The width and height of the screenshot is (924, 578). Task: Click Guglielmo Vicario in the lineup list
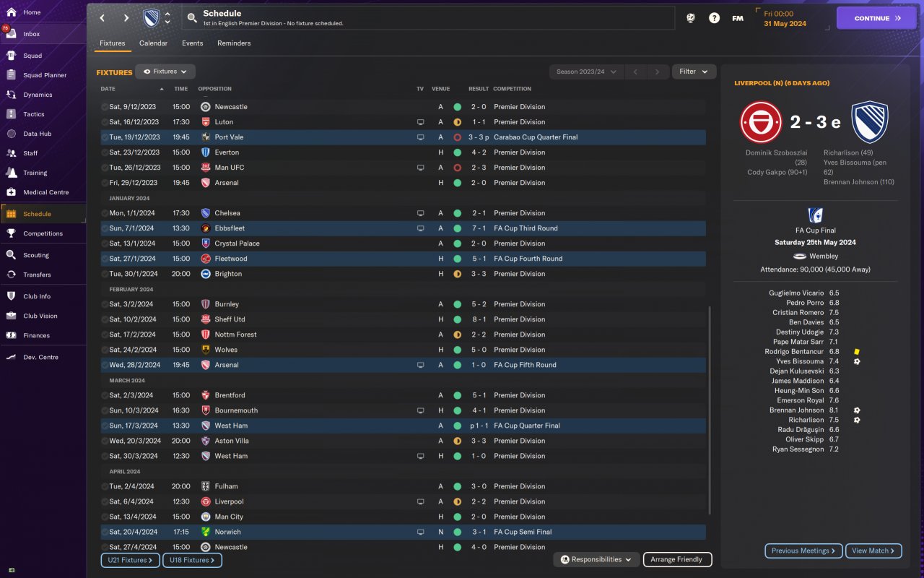pos(796,293)
